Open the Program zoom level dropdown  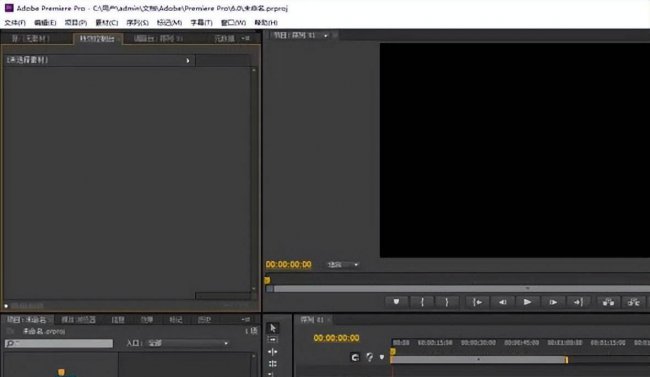(342, 265)
